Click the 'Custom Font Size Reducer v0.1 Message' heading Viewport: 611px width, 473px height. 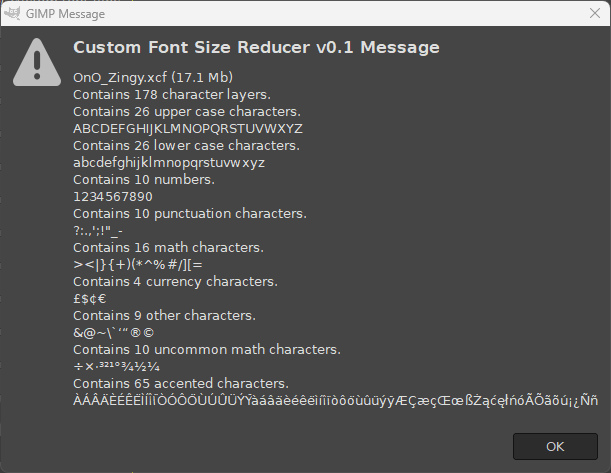pyautogui.click(x=256, y=48)
